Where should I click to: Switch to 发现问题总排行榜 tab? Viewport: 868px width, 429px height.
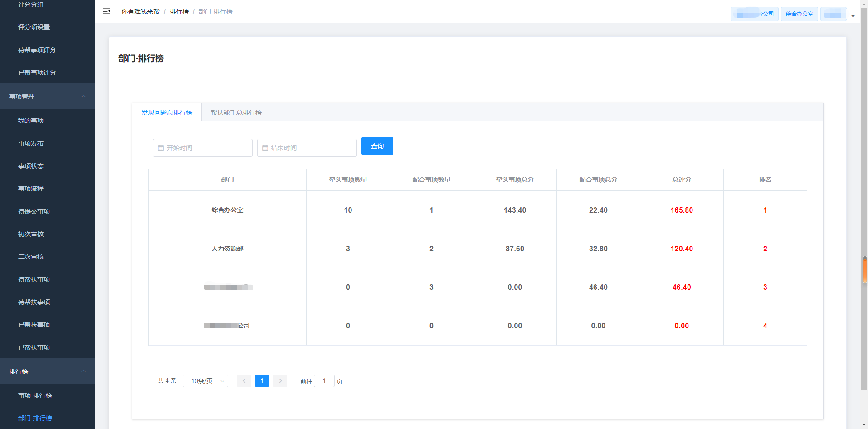pos(167,112)
